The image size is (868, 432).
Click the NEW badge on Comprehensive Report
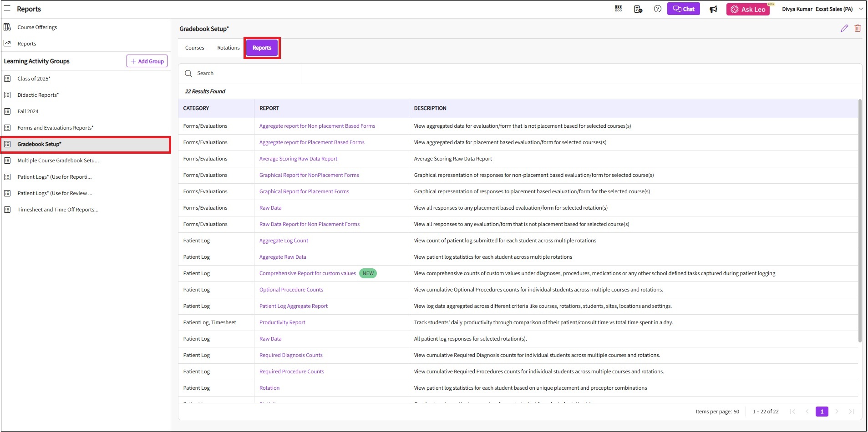[x=368, y=273]
